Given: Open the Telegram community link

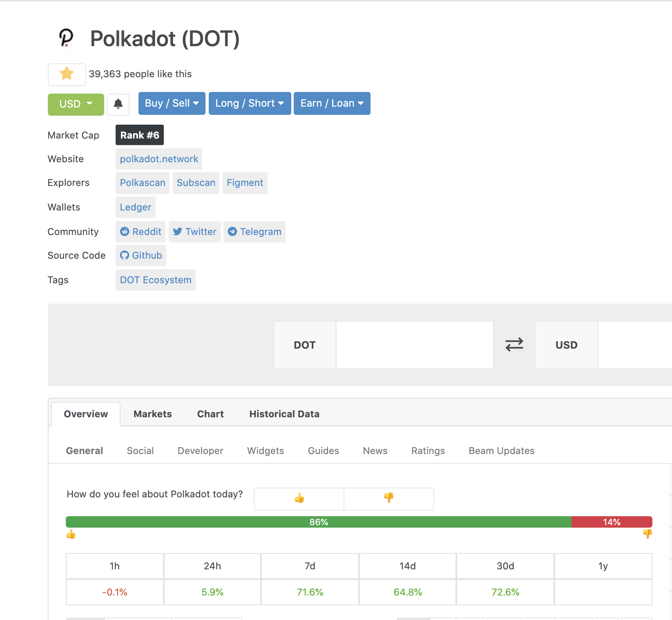Looking at the screenshot, I should [x=254, y=232].
